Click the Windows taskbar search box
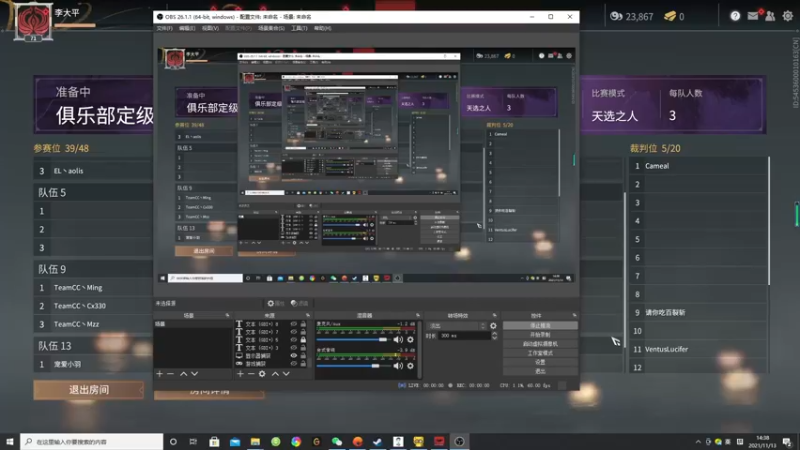Viewport: 800px width, 450px height. (x=92, y=442)
